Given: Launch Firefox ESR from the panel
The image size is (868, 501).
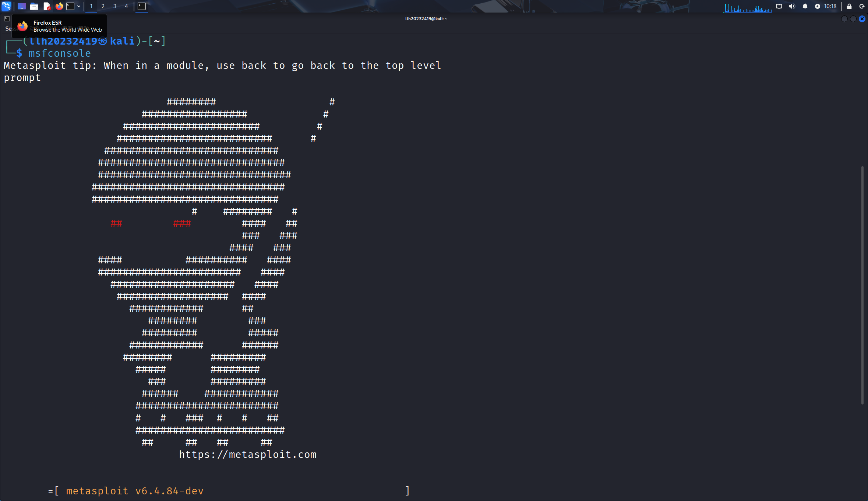Looking at the screenshot, I should (x=59, y=6).
